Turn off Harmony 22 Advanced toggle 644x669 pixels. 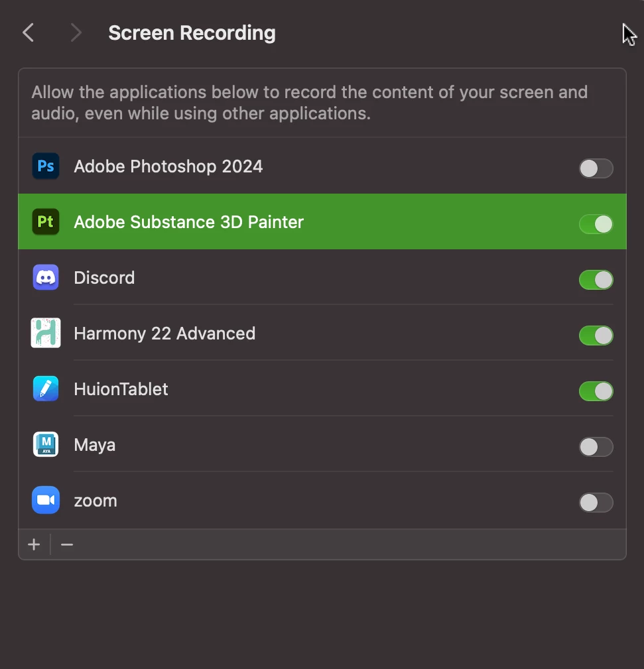[x=596, y=335]
